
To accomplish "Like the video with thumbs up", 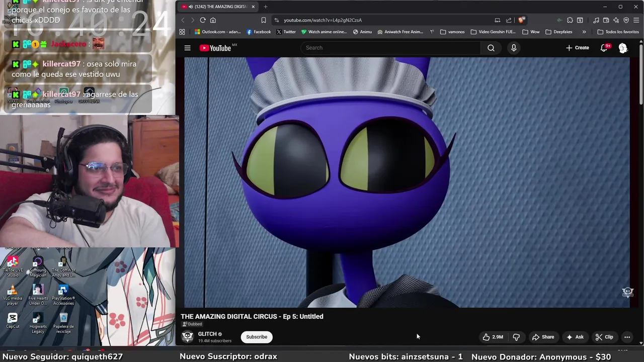I will pyautogui.click(x=493, y=337).
